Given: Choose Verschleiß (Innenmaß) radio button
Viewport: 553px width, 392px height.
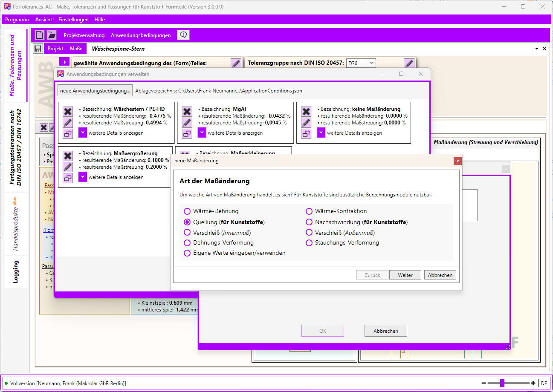Looking at the screenshot, I should coord(217,233).
